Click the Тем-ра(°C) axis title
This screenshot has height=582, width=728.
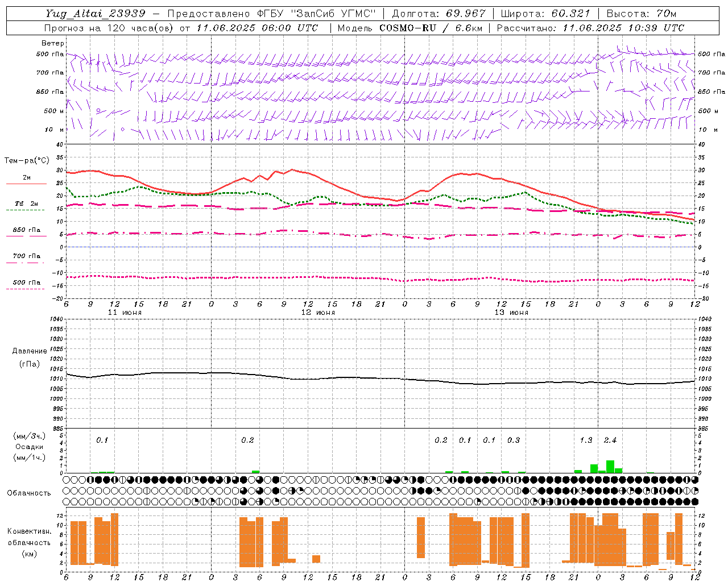pos(27,161)
